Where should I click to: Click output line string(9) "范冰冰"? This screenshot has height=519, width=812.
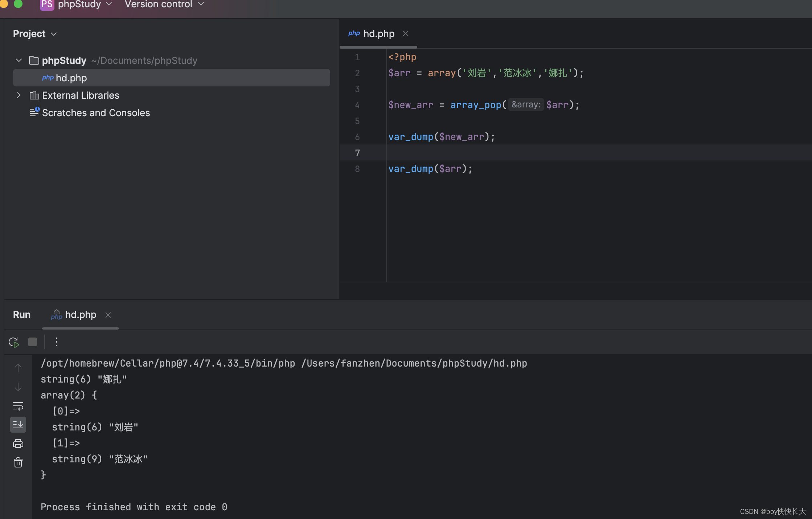click(x=100, y=459)
